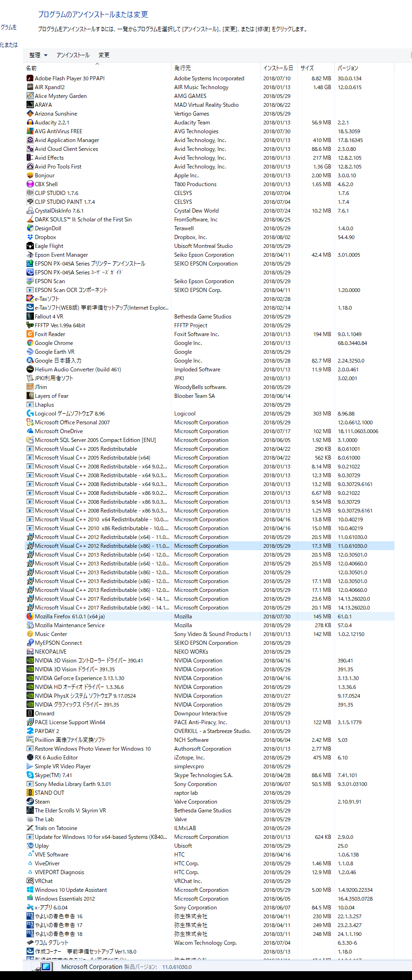412x980 pixels.
Task: Click the バージョン column header
Action: [x=348, y=68]
